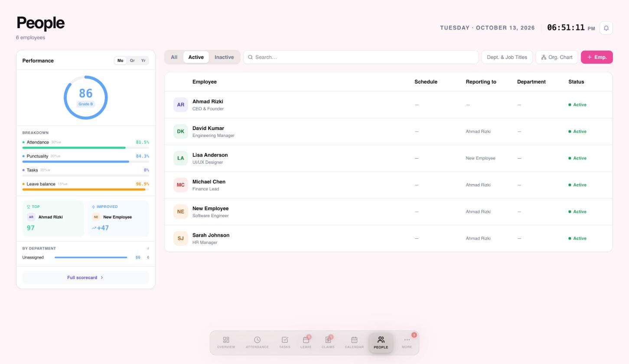Open Leave in the bottom dock
This screenshot has height=364, width=629.
(x=306, y=342)
